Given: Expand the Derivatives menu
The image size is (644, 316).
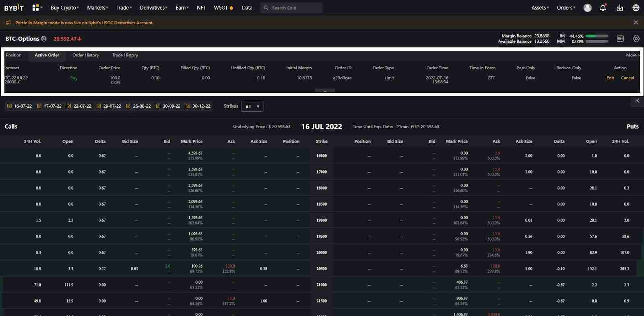Looking at the screenshot, I should (x=154, y=8).
